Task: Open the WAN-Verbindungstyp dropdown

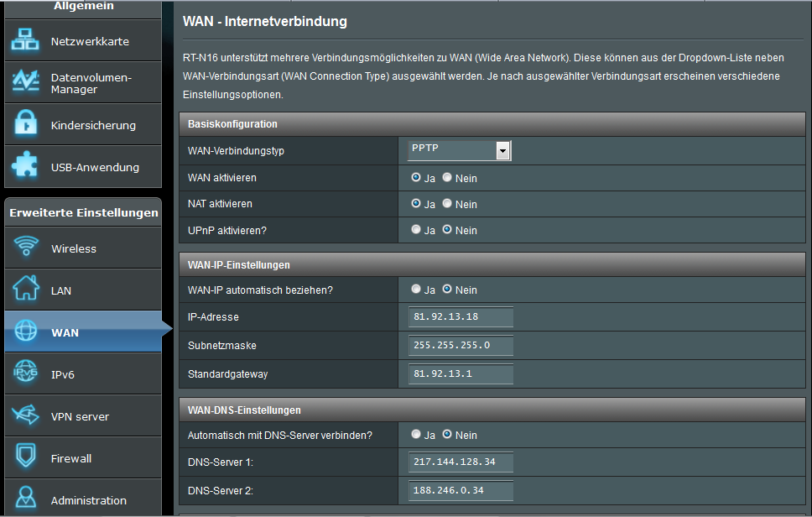Action: (x=459, y=150)
